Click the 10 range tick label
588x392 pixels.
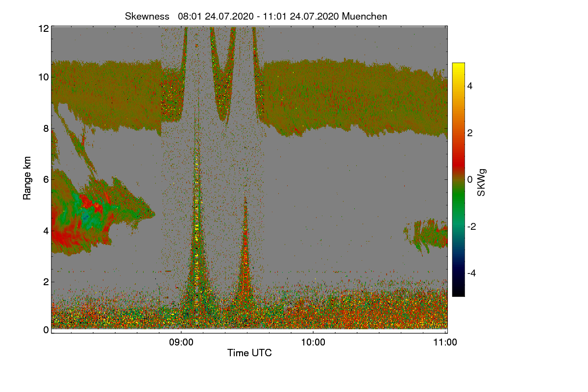pos(44,77)
